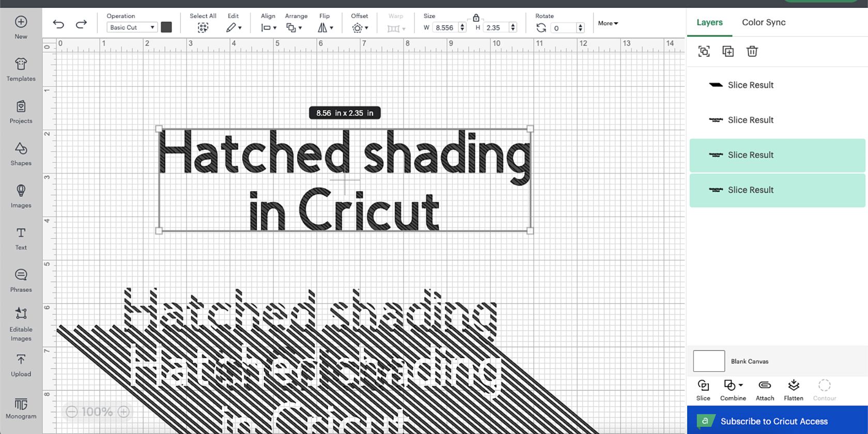Click the Select All icon

pos(203,28)
